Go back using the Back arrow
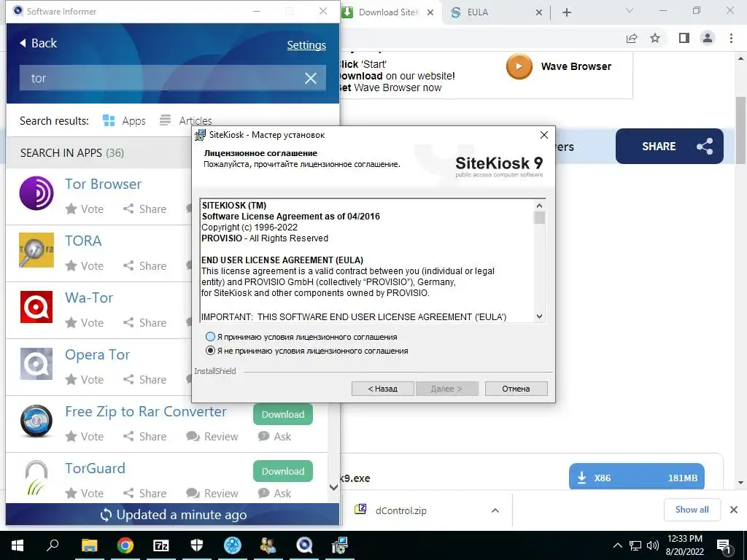 (x=38, y=43)
